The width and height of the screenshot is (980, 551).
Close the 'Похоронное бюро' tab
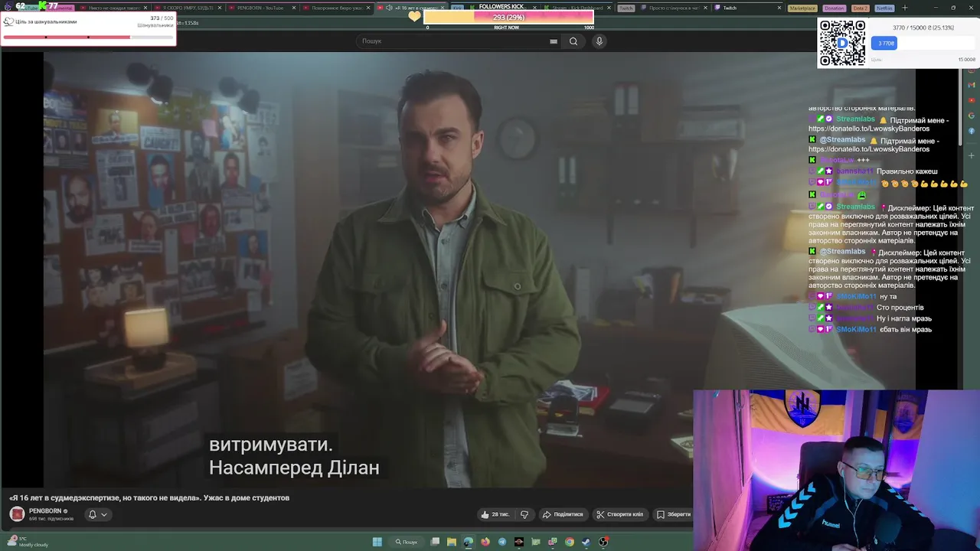(x=369, y=8)
